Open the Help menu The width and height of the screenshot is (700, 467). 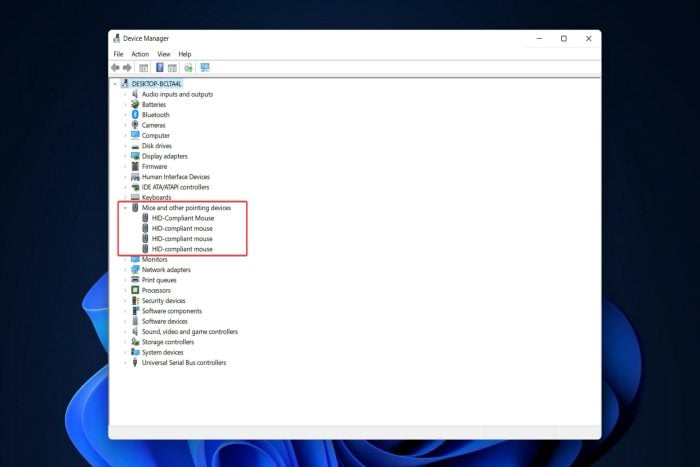185,54
